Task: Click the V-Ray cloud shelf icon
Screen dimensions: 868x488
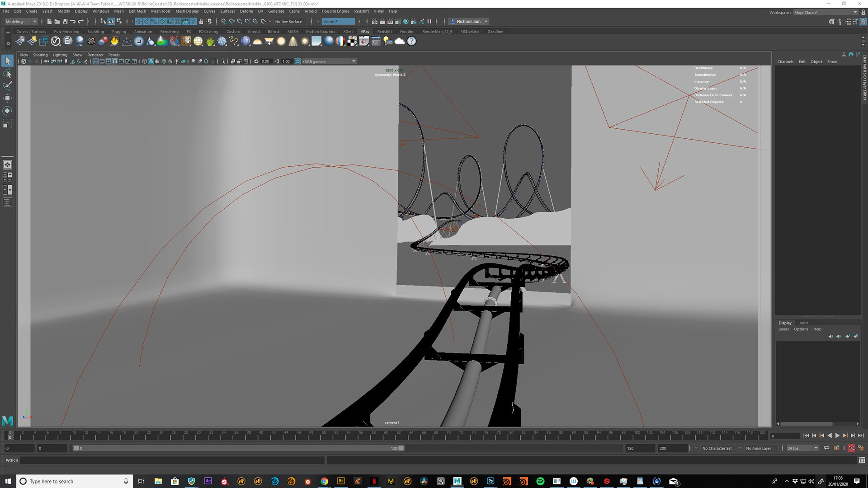Action: point(400,41)
